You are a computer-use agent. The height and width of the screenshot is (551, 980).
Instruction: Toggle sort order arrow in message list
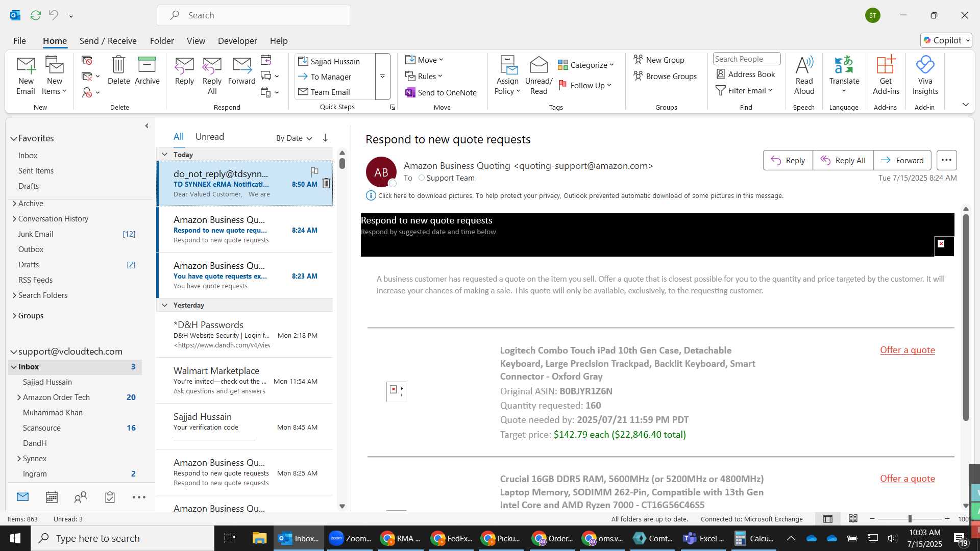pyautogui.click(x=325, y=138)
